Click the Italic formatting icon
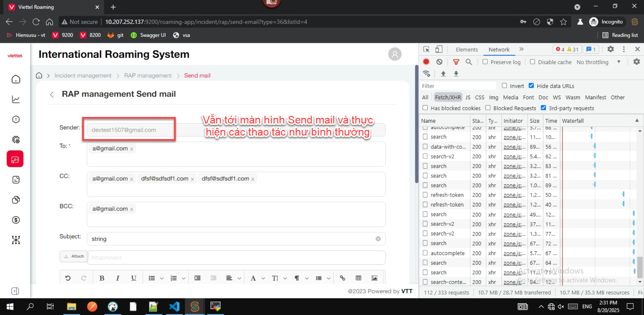Image resolution: width=644 pixels, height=315 pixels. tap(118, 278)
